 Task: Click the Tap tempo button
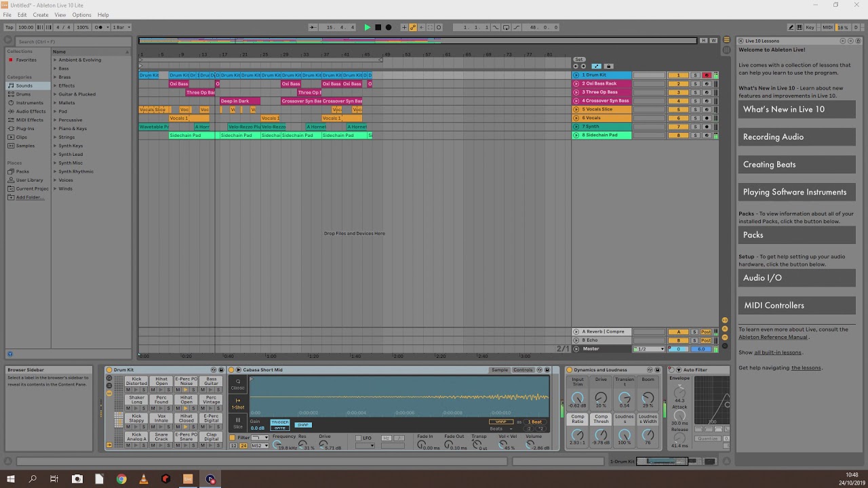tap(9, 27)
